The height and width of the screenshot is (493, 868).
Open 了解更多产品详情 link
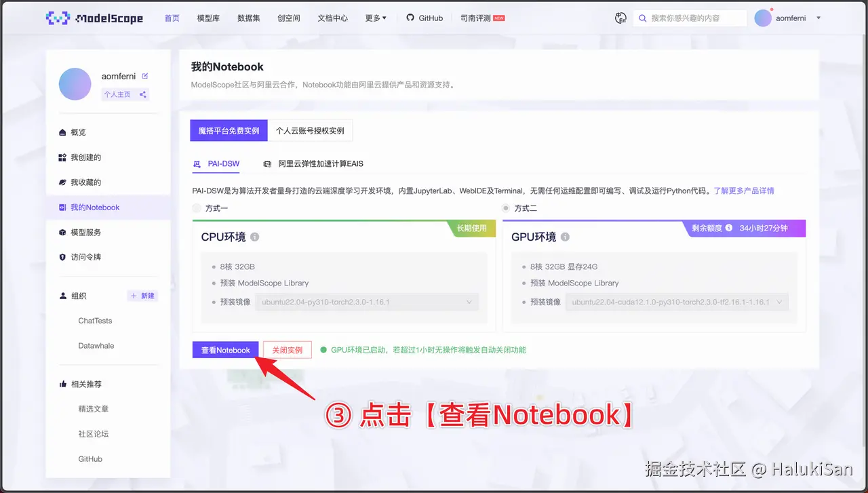pos(743,191)
